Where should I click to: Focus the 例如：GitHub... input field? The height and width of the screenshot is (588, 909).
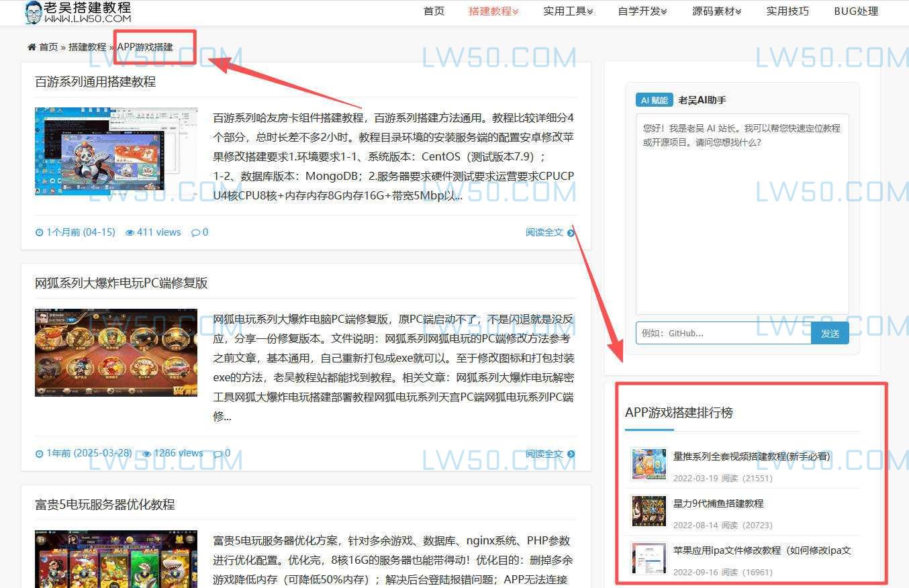pos(724,333)
